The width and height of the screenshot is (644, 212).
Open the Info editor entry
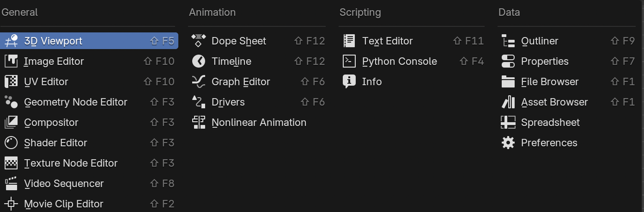(x=372, y=81)
